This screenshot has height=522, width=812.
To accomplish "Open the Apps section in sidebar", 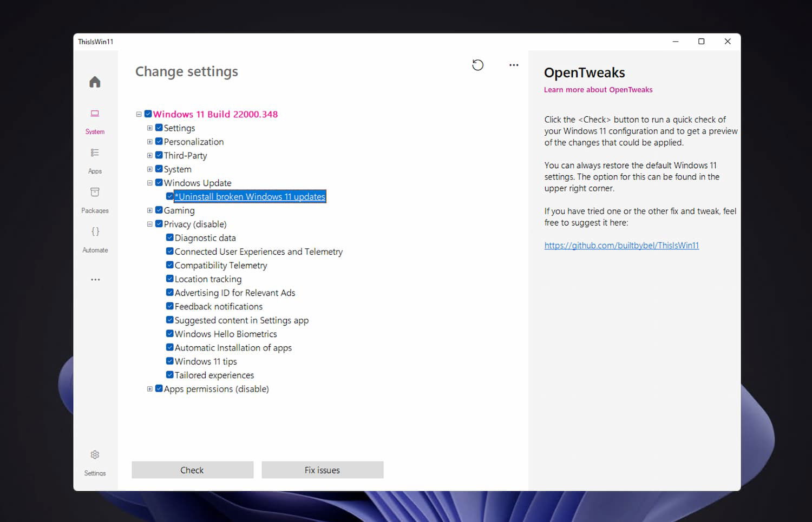I will tap(95, 161).
